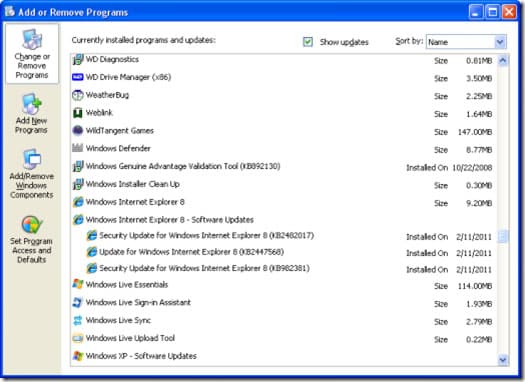
Task: Click the 10/22/2008 installed date
Action: point(472,168)
